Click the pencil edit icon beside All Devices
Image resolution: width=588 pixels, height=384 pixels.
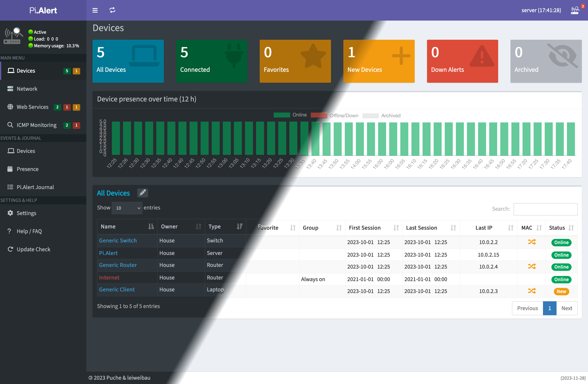coord(142,193)
